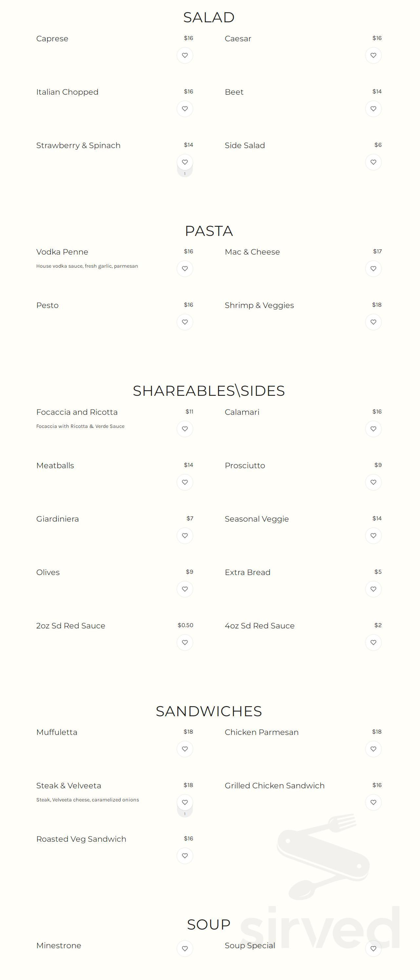This screenshot has width=420, height=980.
Task: Like the Beet salad via heart icon
Action: [x=373, y=109]
